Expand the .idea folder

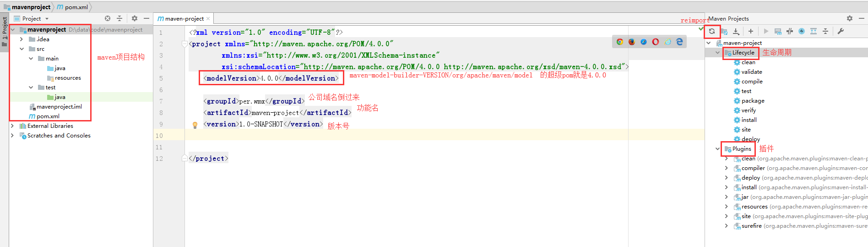[22, 39]
